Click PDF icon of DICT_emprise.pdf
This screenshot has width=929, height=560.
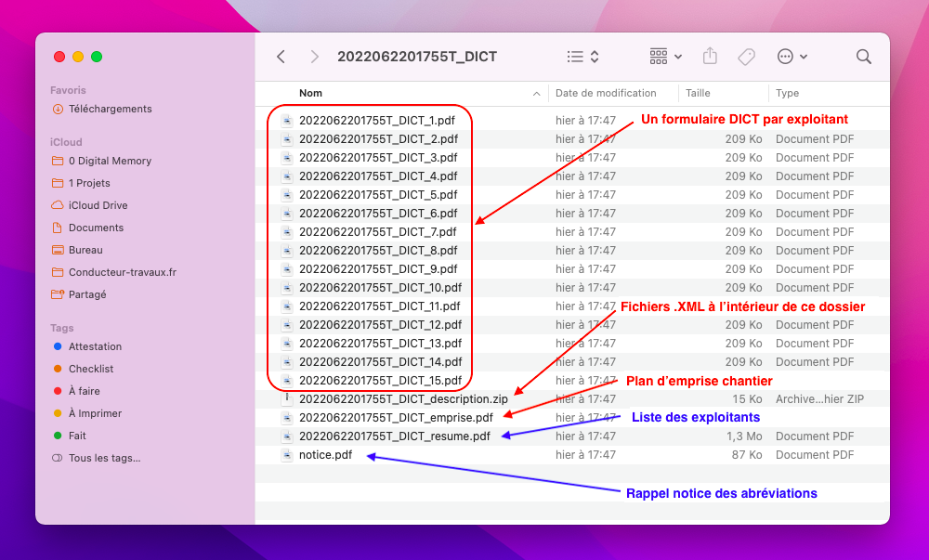(x=287, y=417)
